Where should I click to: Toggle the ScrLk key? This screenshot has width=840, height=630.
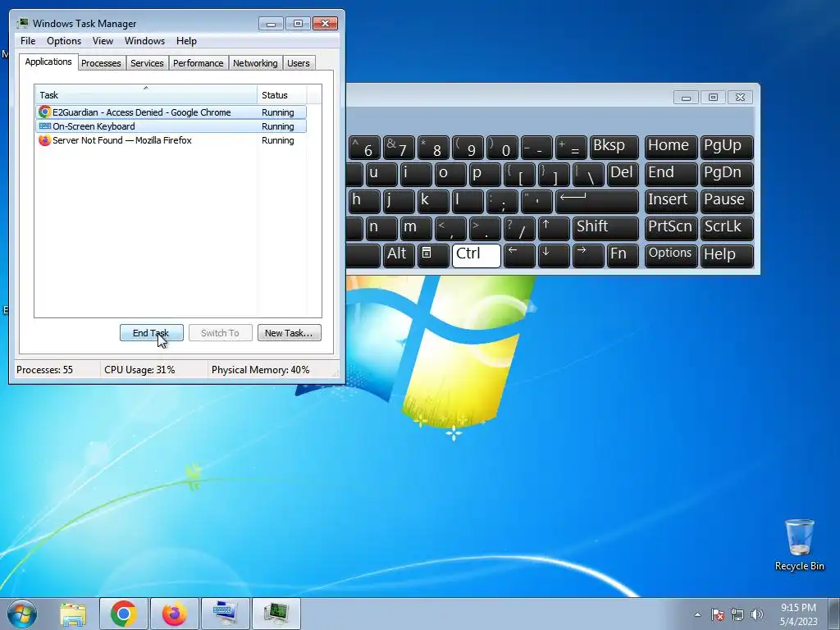point(727,228)
